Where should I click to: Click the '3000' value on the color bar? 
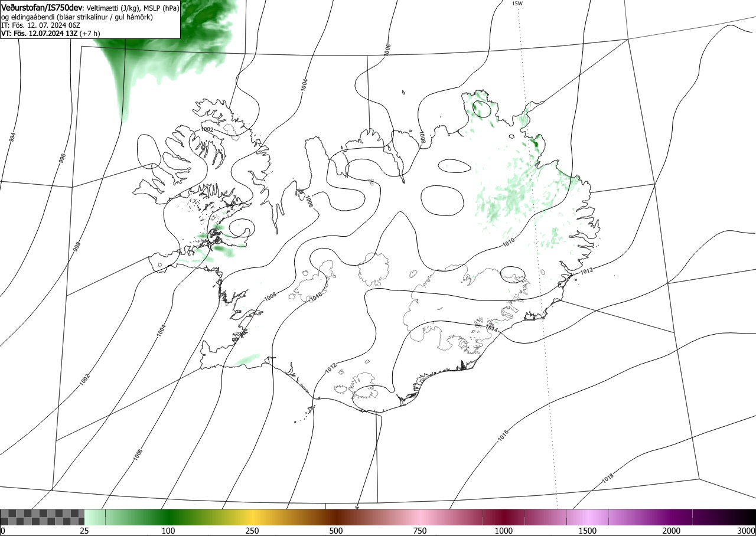tap(747, 531)
